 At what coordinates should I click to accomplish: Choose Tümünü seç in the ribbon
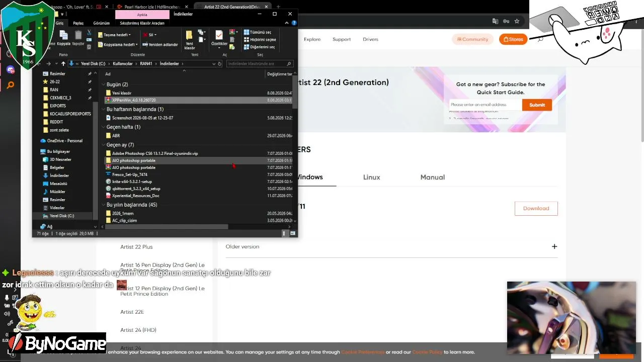(x=258, y=32)
